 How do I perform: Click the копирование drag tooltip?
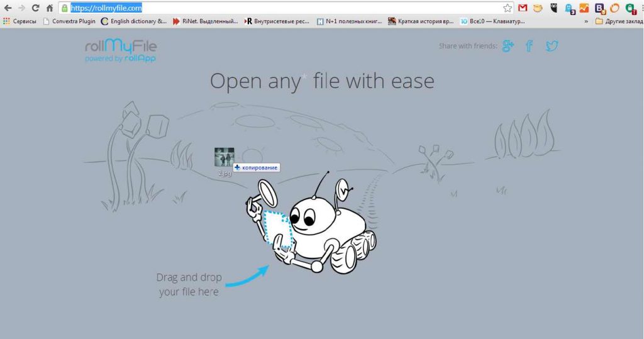[x=257, y=168]
